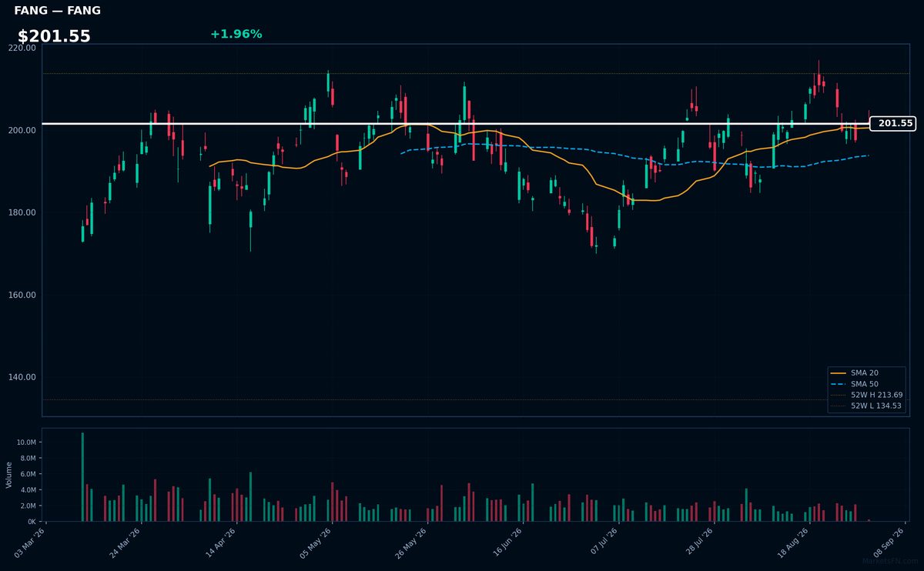Viewport: 924px width, 571px height.
Task: Click the FANG — FANG chart title
Action: click(57, 11)
